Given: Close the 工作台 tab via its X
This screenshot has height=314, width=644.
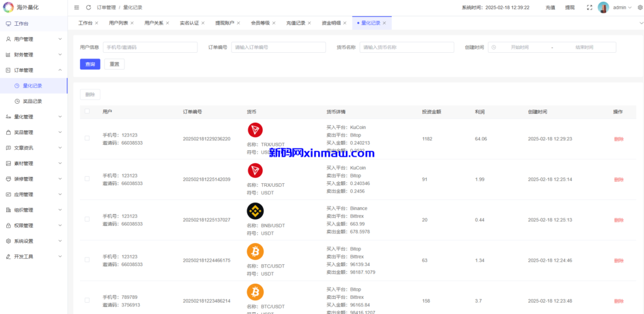Looking at the screenshot, I should click(x=96, y=23).
